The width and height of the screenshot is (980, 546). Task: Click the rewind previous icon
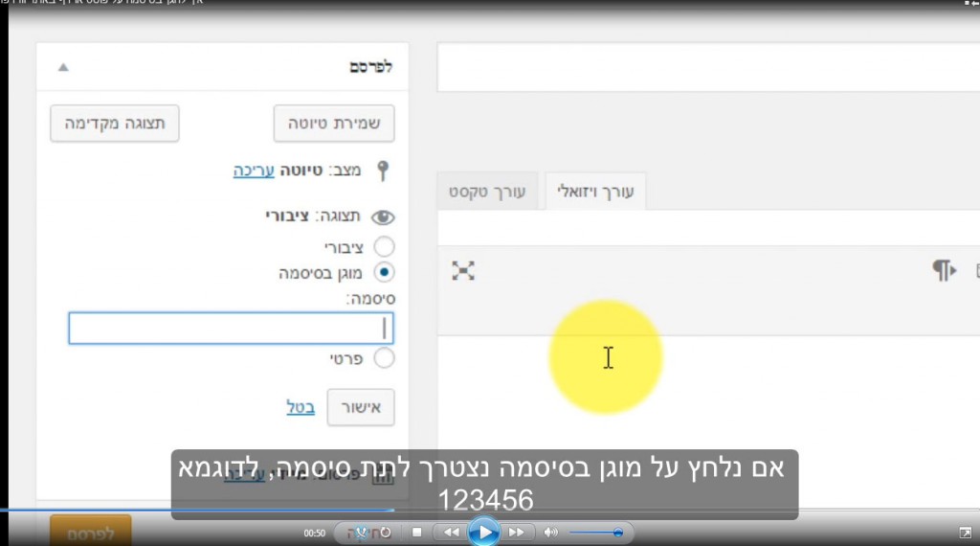click(451, 532)
